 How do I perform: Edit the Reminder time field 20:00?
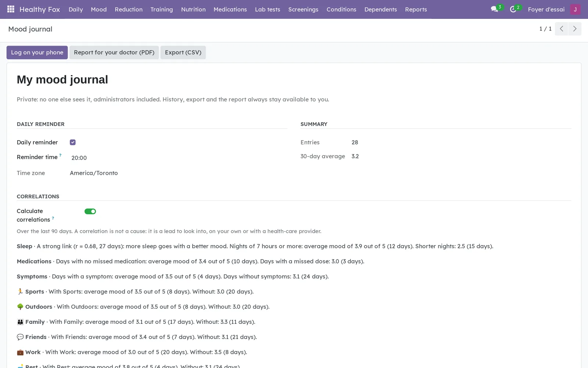point(178,158)
